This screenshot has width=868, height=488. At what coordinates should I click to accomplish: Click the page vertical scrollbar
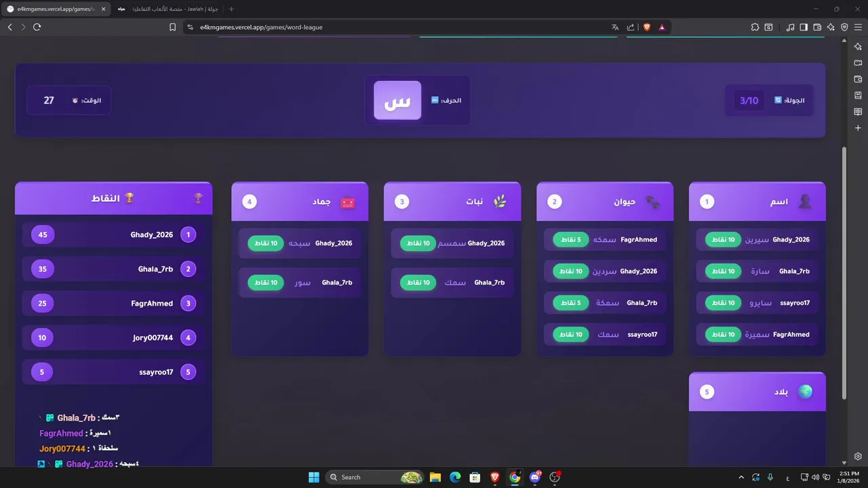[x=844, y=272]
